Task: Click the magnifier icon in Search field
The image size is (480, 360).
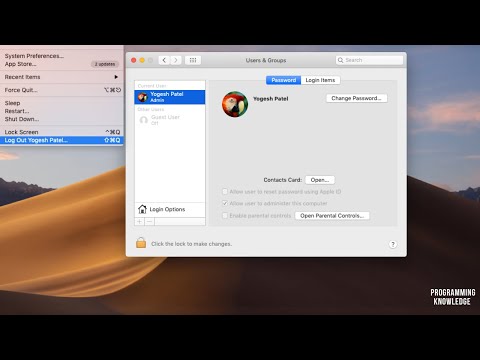Action: (340, 60)
